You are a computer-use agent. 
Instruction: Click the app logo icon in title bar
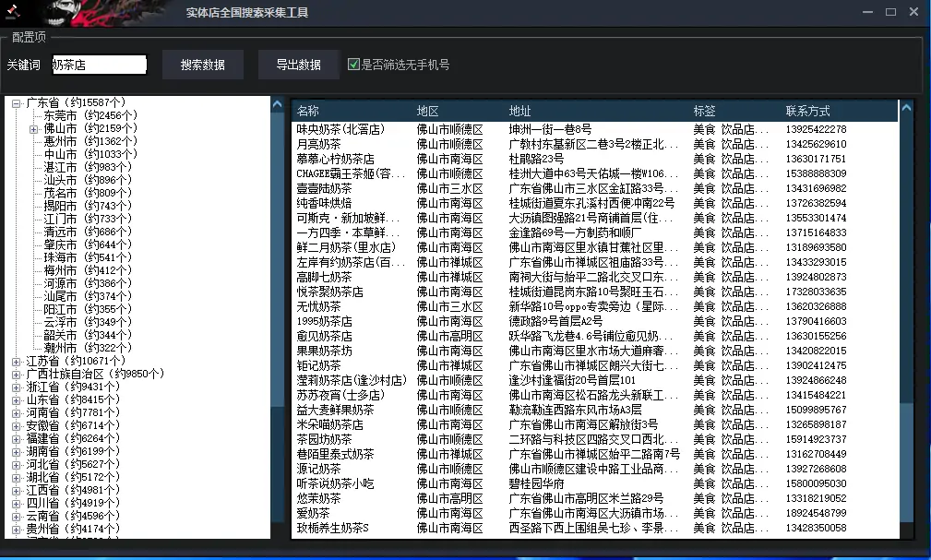pos(13,11)
